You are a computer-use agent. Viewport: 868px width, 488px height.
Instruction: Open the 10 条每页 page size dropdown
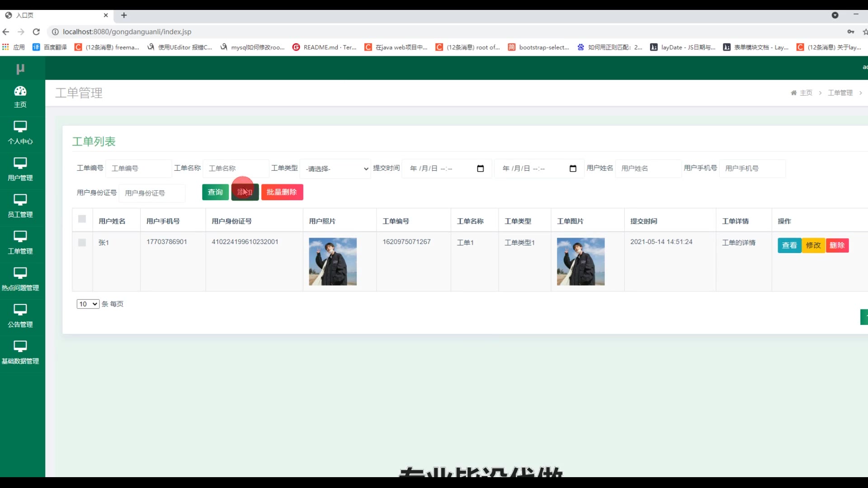click(88, 304)
